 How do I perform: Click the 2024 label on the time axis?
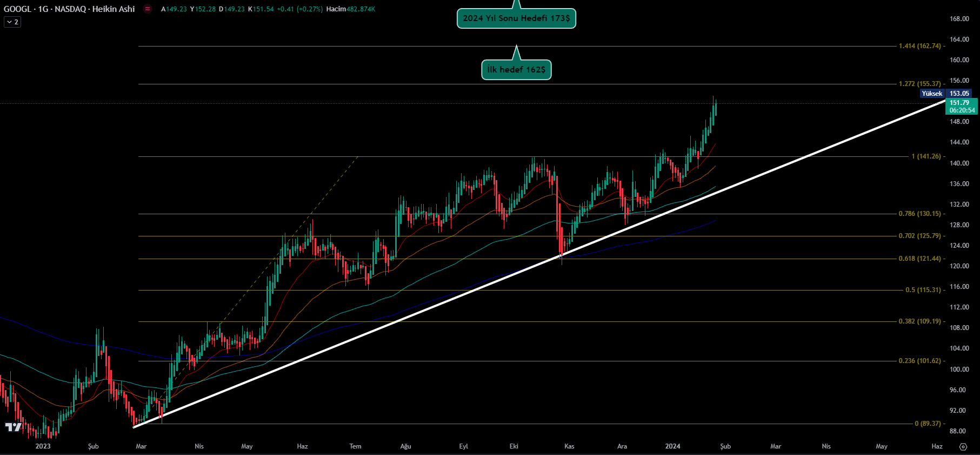click(673, 446)
